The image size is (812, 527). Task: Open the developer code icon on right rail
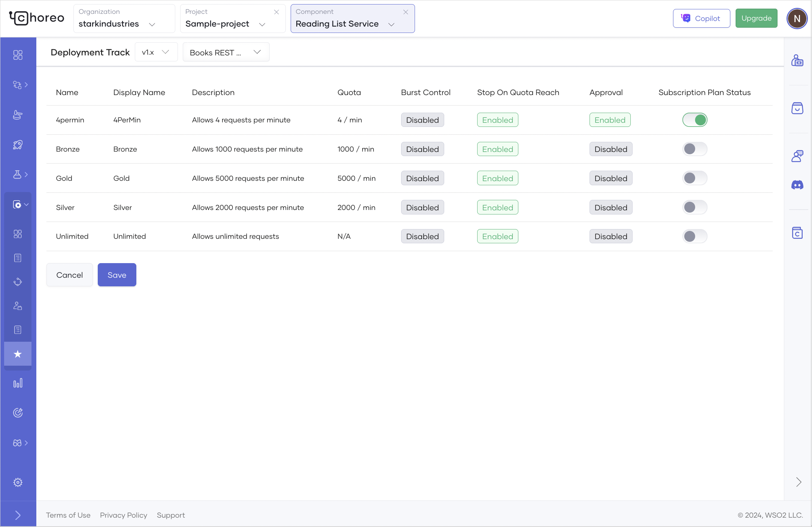pos(797,60)
